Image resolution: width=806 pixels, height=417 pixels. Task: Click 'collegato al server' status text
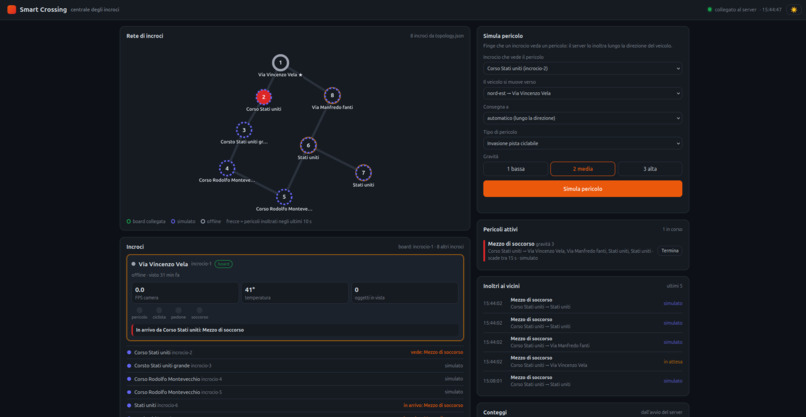(x=735, y=9)
